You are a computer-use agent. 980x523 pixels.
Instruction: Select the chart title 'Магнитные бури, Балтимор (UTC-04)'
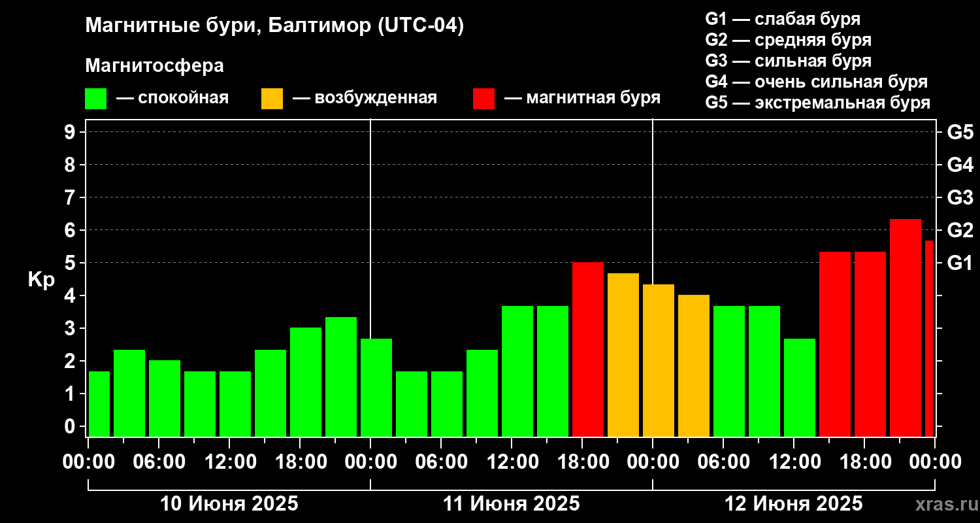click(x=274, y=26)
